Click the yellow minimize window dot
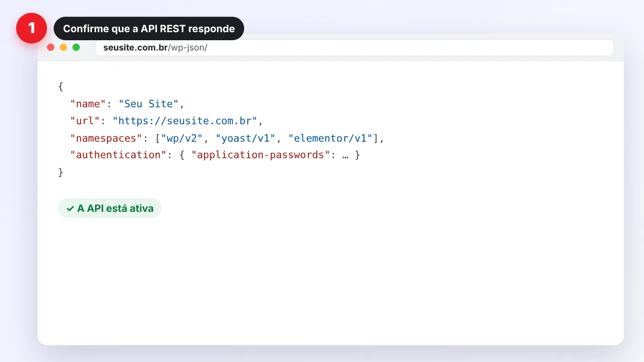 click(64, 47)
